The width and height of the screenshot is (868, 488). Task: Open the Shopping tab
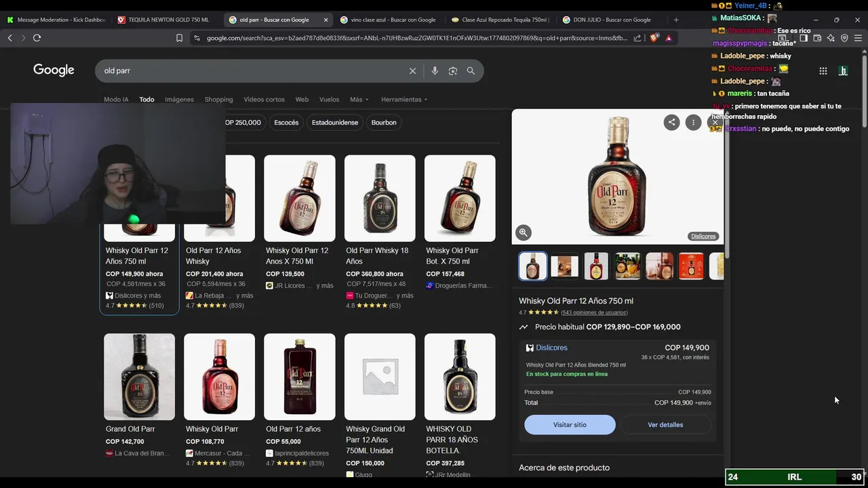pyautogui.click(x=218, y=100)
